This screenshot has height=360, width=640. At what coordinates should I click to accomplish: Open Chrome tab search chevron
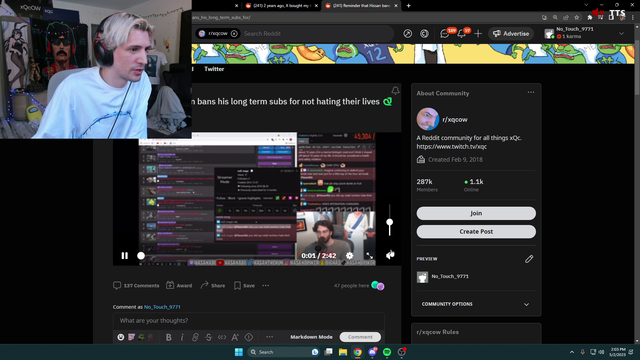[586, 5]
